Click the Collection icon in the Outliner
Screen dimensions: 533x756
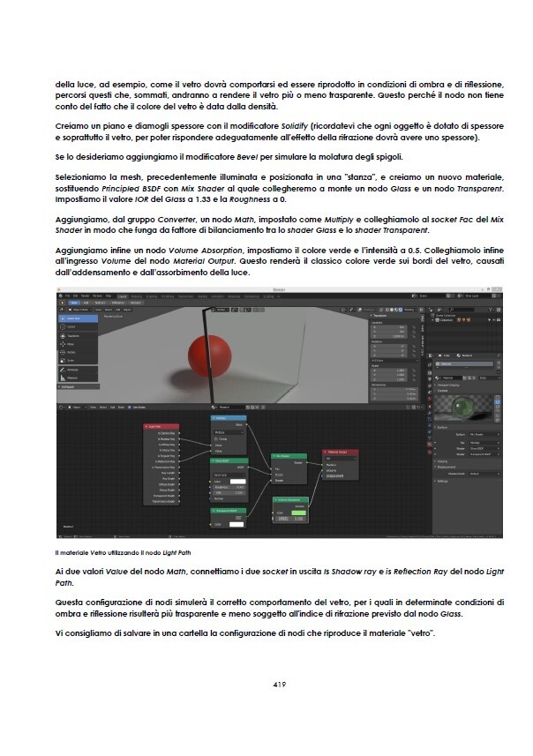[437, 319]
